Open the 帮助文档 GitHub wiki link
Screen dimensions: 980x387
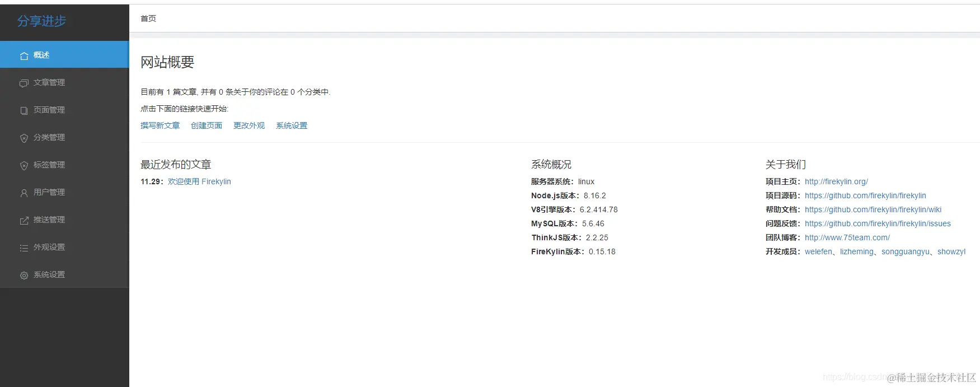tap(873, 209)
